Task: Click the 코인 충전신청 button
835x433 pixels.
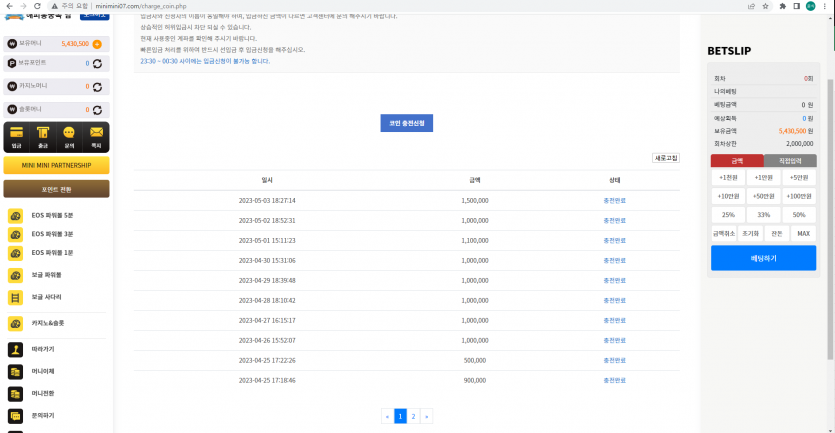Action: [x=406, y=123]
